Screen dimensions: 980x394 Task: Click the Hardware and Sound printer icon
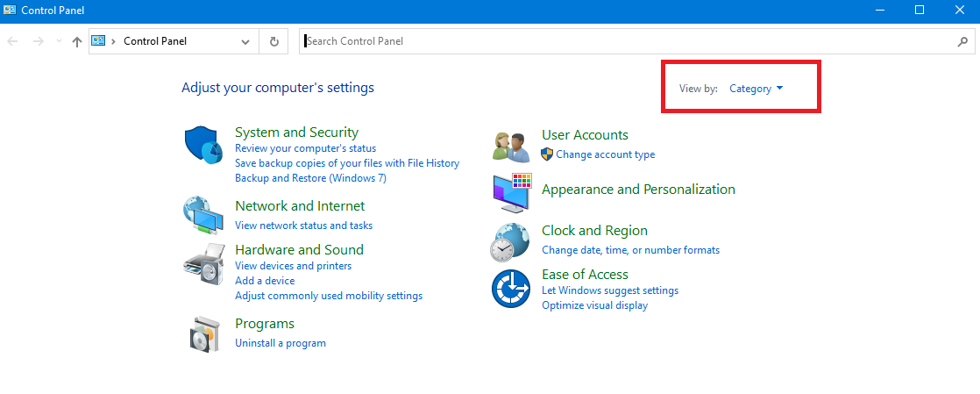203,264
